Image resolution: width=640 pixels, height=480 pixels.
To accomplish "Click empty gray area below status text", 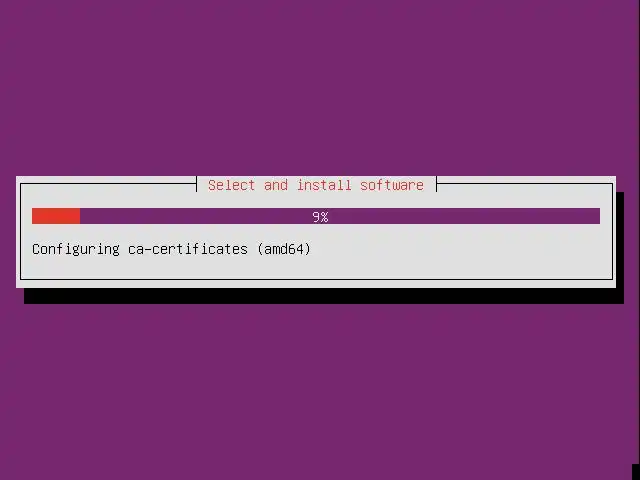I will click(316, 267).
